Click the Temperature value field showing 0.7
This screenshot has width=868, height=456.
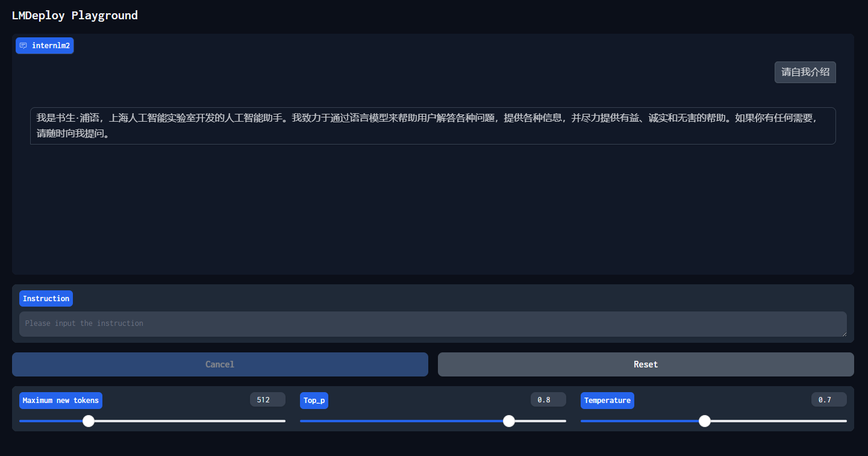click(828, 400)
